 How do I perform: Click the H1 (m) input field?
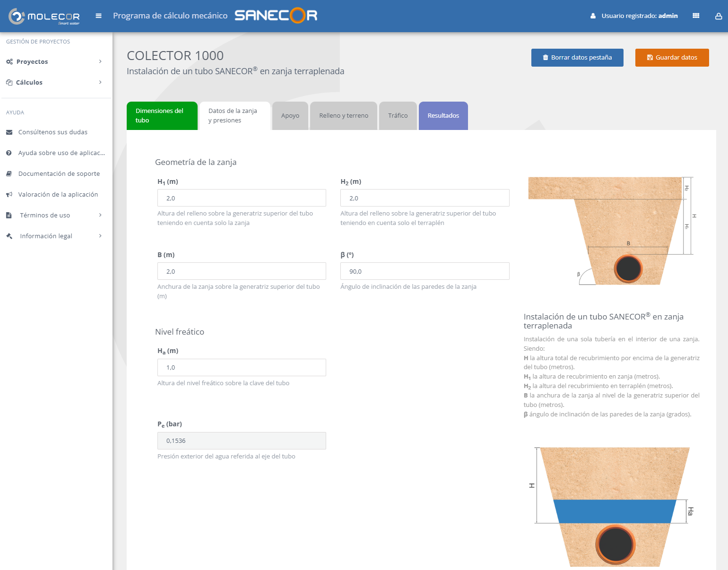click(242, 198)
